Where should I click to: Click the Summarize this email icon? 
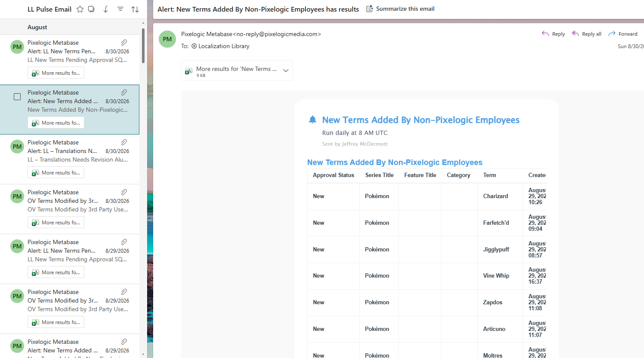coord(370,9)
